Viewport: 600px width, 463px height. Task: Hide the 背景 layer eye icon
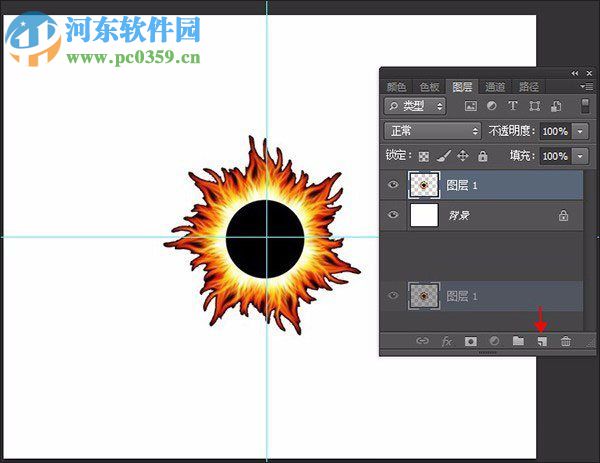[393, 215]
